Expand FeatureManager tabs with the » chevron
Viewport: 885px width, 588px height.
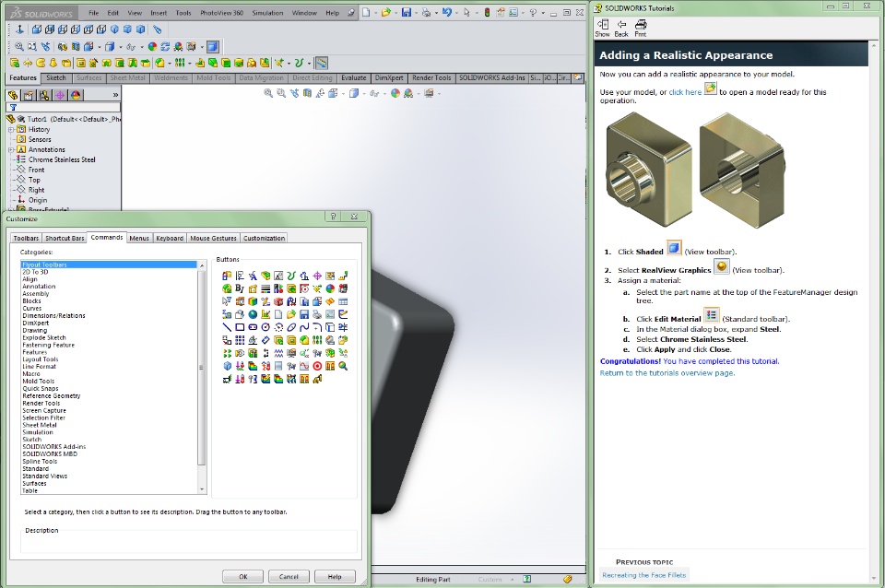[115, 95]
